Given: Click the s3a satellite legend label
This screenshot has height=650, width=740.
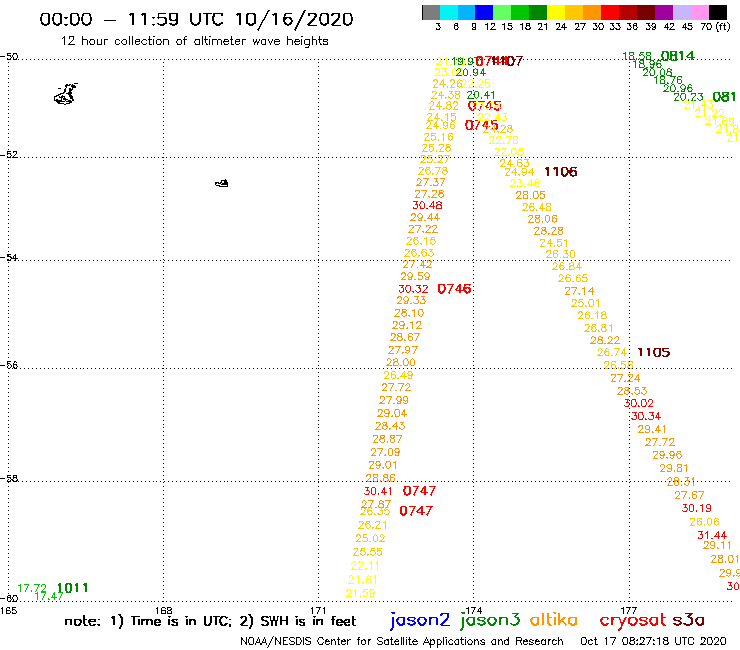Looking at the screenshot, I should pyautogui.click(x=688, y=620).
